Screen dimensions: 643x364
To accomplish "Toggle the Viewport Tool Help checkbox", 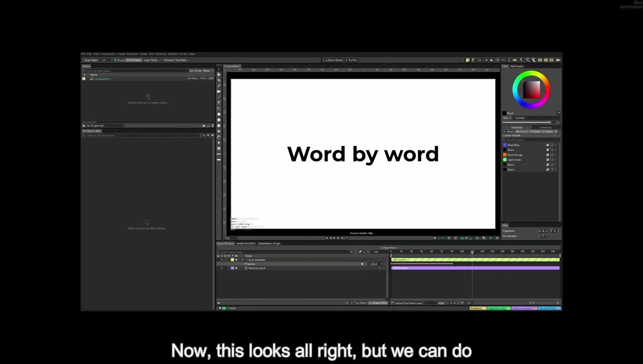I will pyautogui.click(x=190, y=60).
